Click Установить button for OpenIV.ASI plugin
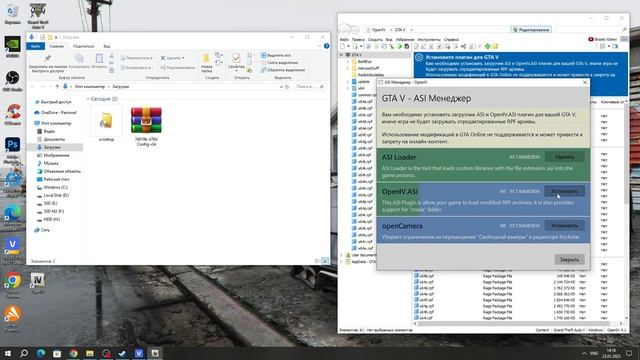Image resolution: width=640 pixels, height=360 pixels. click(564, 191)
